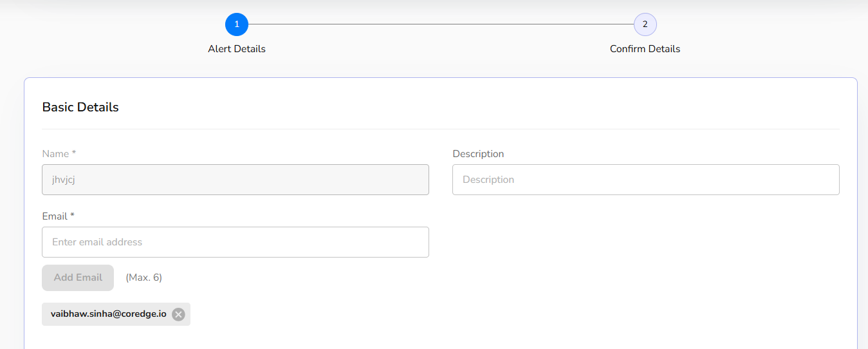Open the Confirm Details step label
This screenshot has width=868, height=349.
click(645, 49)
